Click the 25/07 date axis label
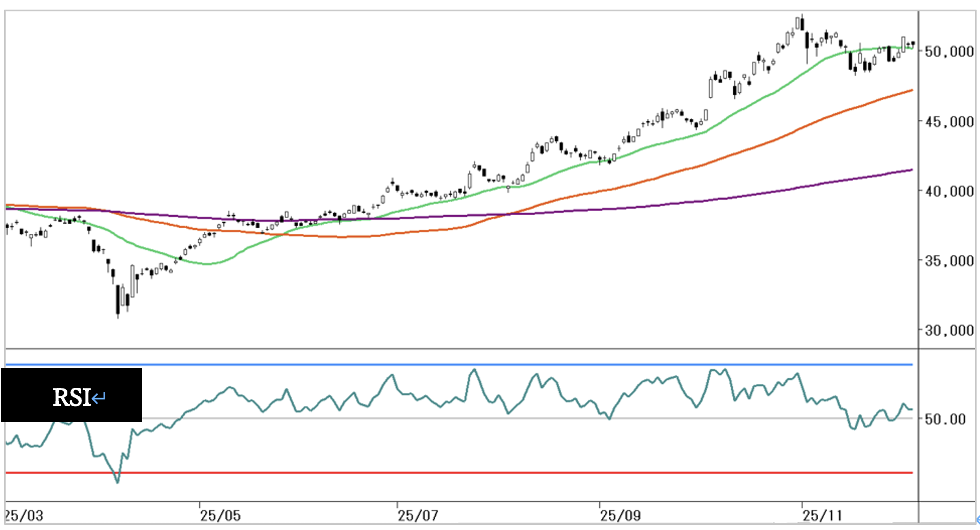 pos(418,516)
